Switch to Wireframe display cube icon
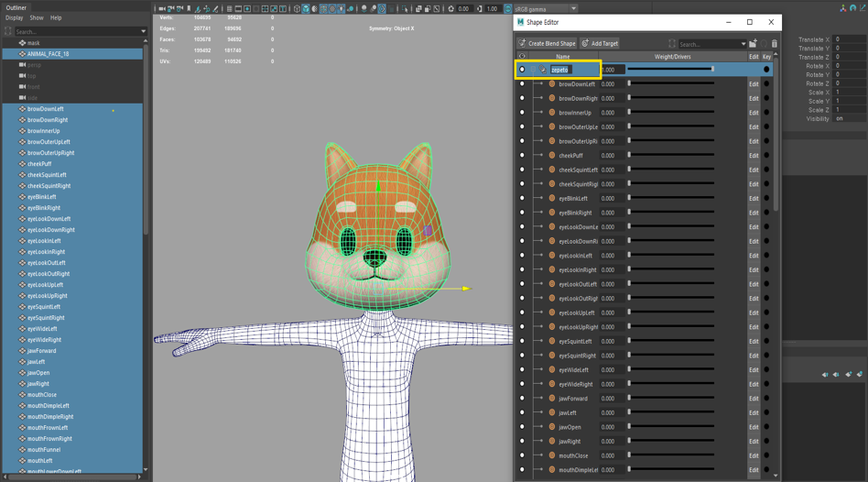Screen dimensions: 868x482 click(297, 9)
